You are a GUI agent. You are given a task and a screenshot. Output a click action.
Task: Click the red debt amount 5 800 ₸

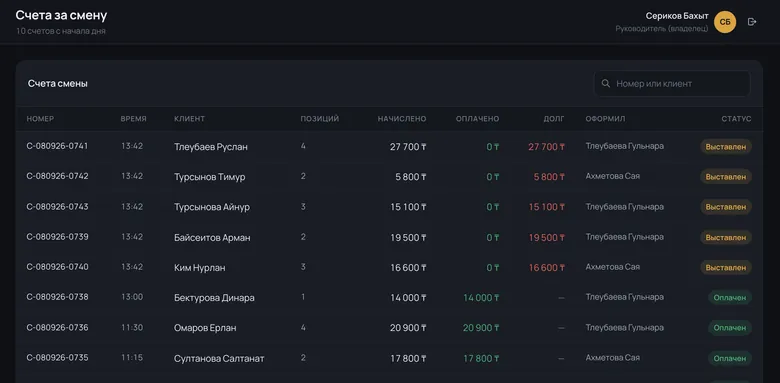(x=549, y=177)
